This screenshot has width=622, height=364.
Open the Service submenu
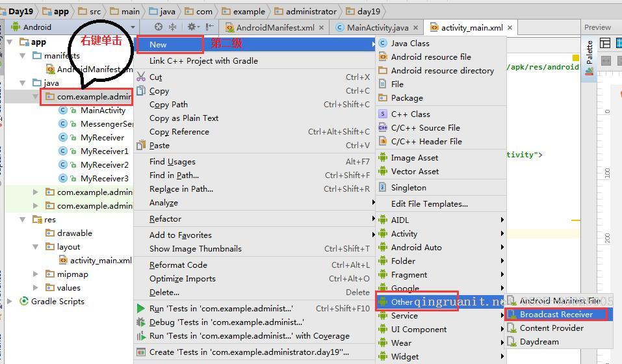tap(441, 316)
